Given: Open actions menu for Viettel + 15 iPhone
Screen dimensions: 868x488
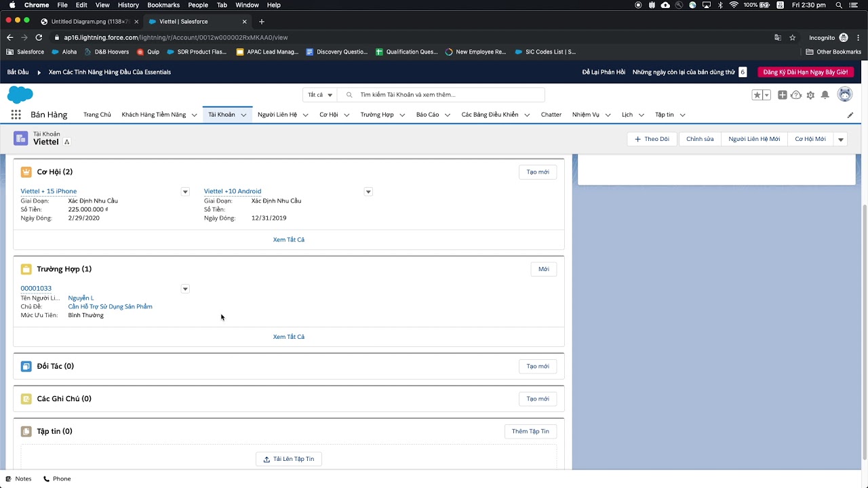Looking at the screenshot, I should tap(185, 192).
